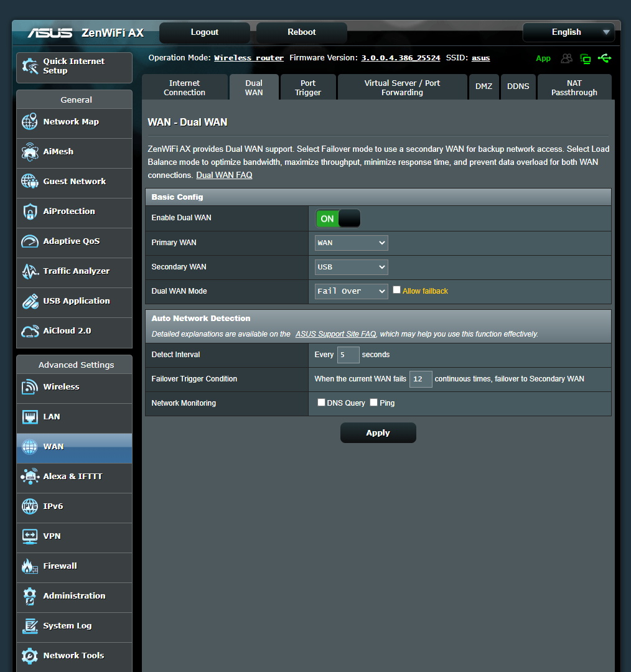Click the Wireless router operation mode link
This screenshot has width=631, height=672.
point(249,58)
